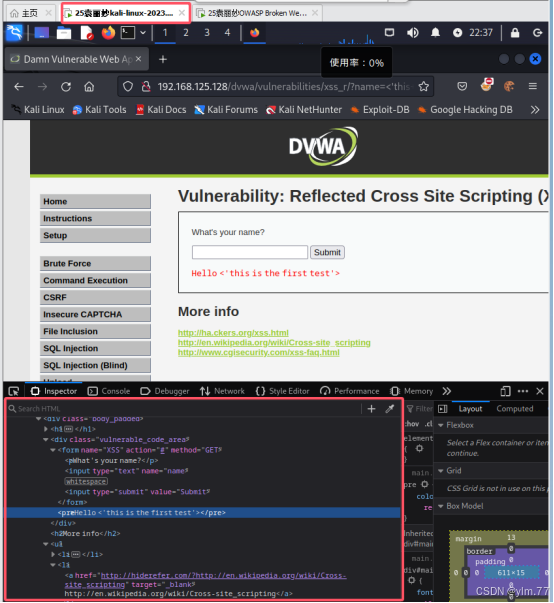554x603 pixels.
Task: Expand the terminal dropdown arrow in panel
Action: [143, 33]
